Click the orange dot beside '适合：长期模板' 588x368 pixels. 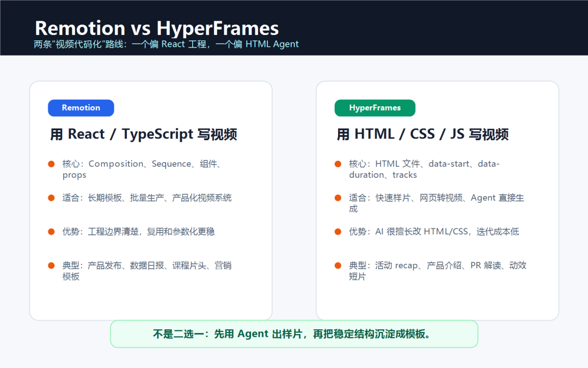tap(51, 198)
